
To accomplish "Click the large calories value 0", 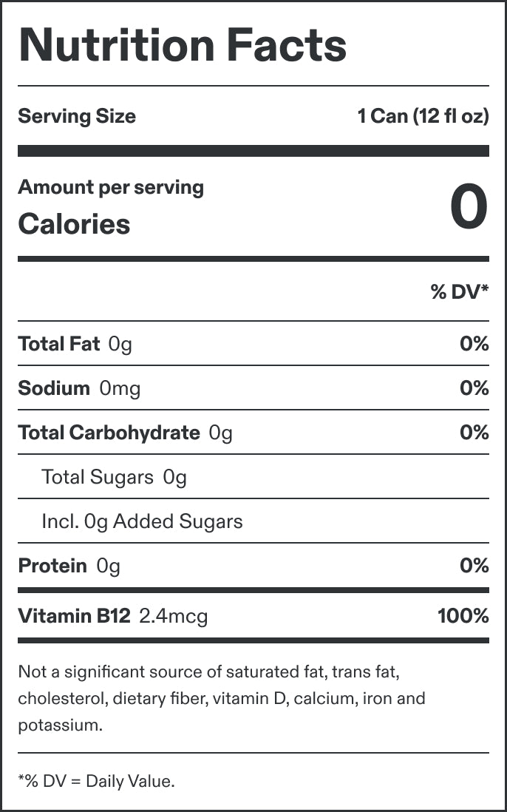I will [x=469, y=208].
